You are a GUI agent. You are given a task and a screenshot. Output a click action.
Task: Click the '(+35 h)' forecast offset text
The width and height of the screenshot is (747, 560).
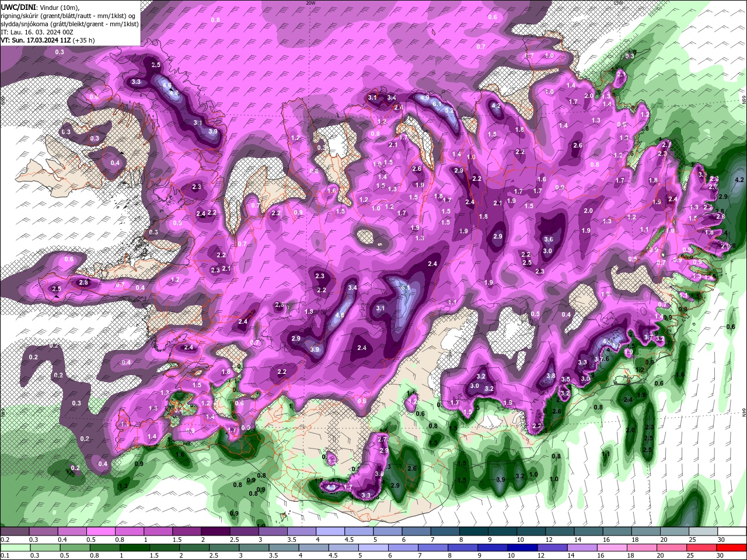tap(83, 40)
